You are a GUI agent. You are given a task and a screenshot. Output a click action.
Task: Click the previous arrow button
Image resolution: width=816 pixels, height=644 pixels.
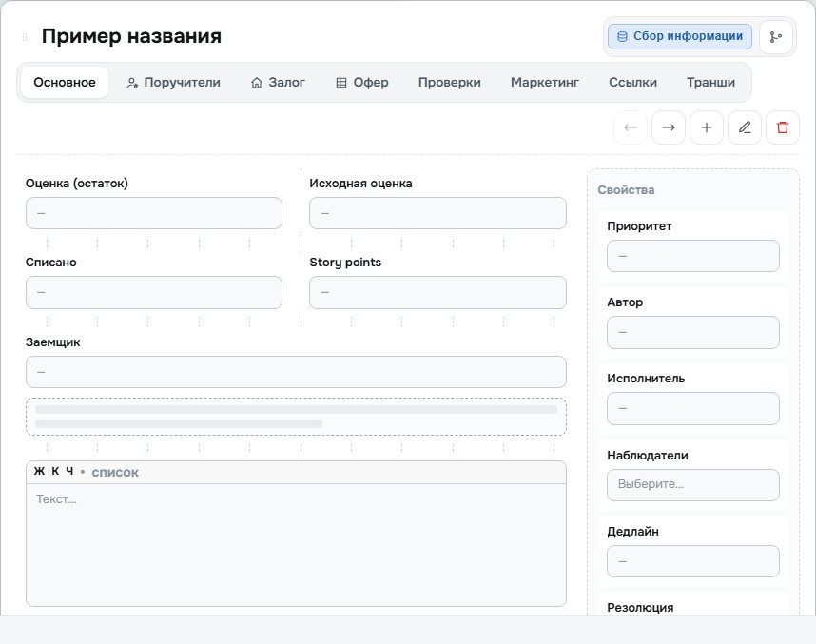(631, 127)
